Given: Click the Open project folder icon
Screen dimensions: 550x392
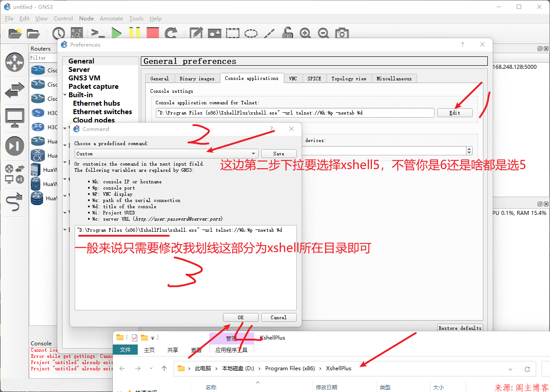Looking at the screenshot, I should pos(33,33).
